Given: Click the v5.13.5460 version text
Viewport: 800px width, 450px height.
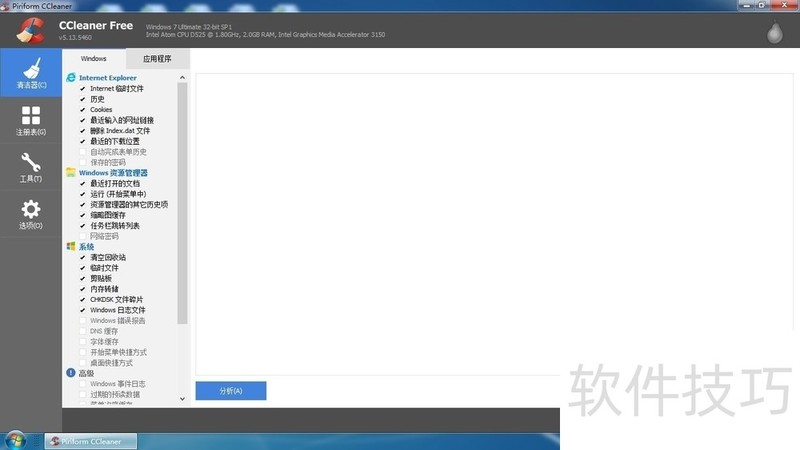Looking at the screenshot, I should click(x=75, y=38).
